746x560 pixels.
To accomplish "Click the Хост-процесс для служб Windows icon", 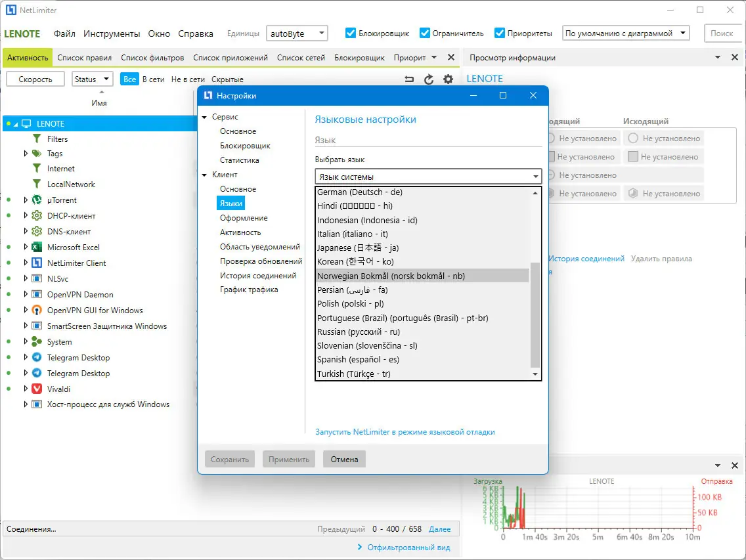I will (x=37, y=404).
